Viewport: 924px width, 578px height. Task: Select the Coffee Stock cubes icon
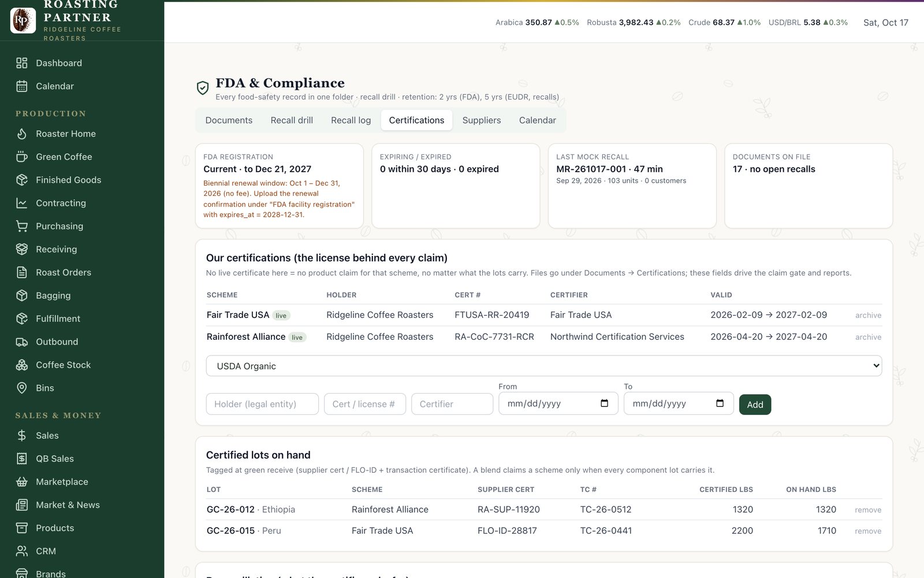[x=22, y=365]
